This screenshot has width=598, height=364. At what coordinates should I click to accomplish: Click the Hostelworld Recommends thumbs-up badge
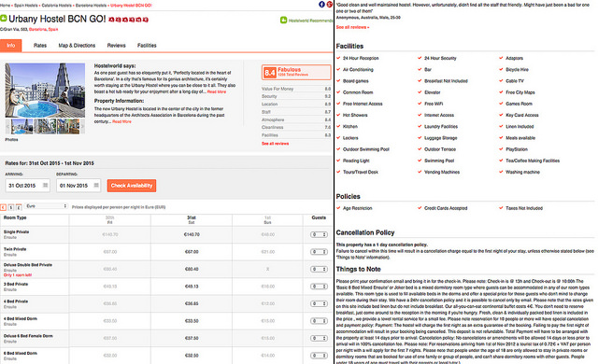(x=283, y=20)
